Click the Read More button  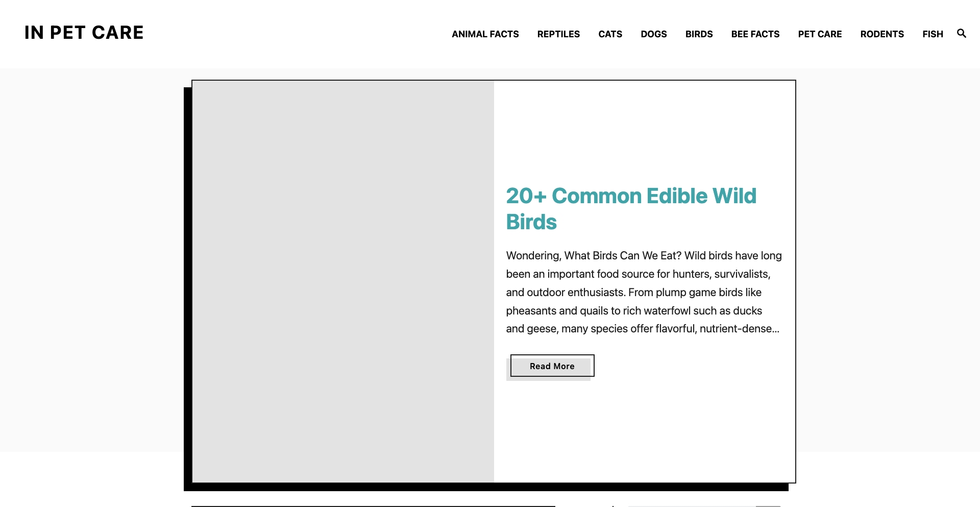pyautogui.click(x=552, y=366)
